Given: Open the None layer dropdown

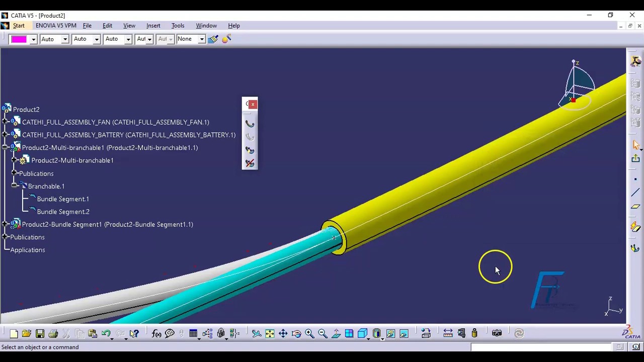Looking at the screenshot, I should click(x=202, y=39).
